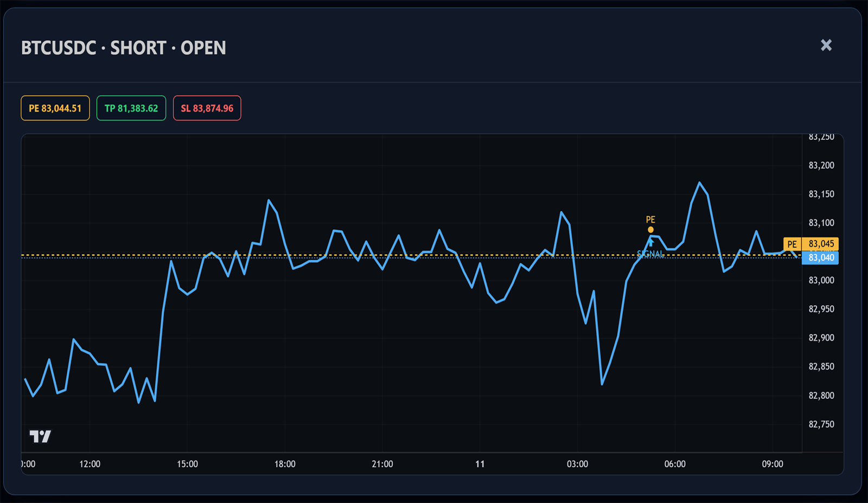
Task: Click the 83,045 price axis tag
Action: click(x=821, y=244)
